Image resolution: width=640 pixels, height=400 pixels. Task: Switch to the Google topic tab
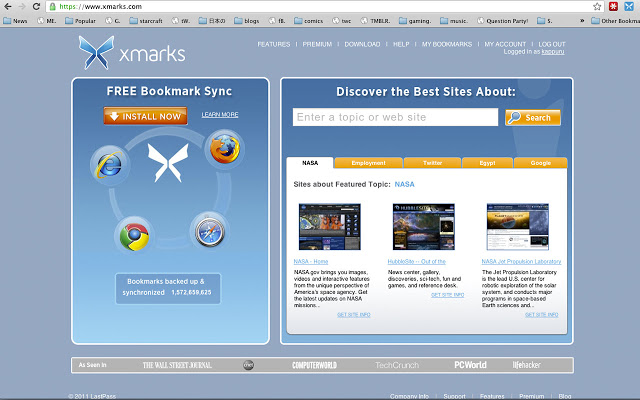541,163
